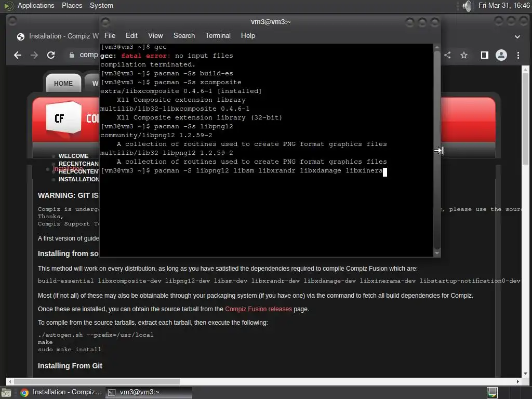The width and height of the screenshot is (532, 399).
Task: Open the INSTALLATION sidebar link
Action: coord(78,179)
